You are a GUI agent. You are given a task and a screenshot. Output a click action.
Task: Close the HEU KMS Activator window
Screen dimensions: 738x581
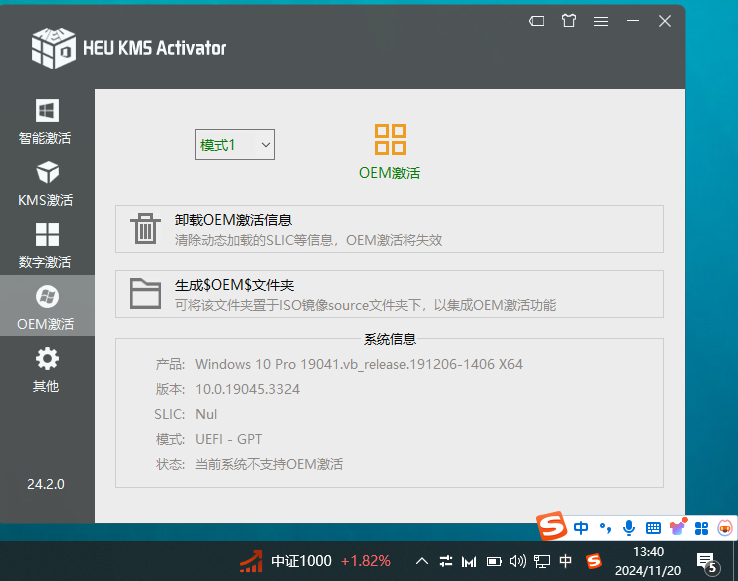tap(665, 21)
